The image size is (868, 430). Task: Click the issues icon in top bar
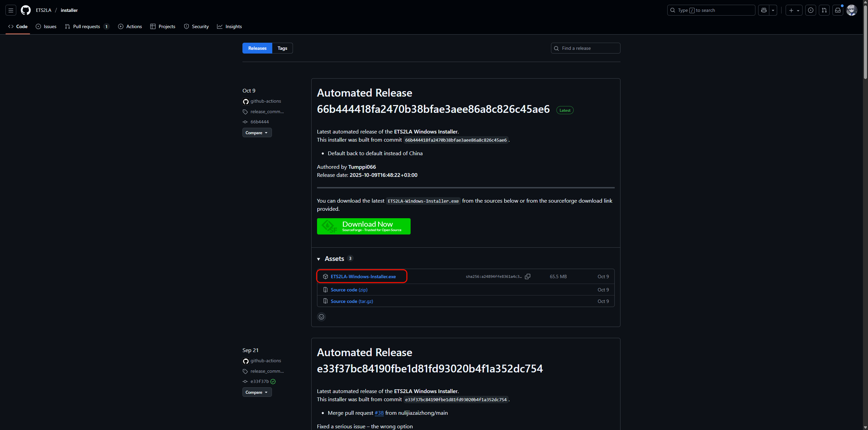811,10
